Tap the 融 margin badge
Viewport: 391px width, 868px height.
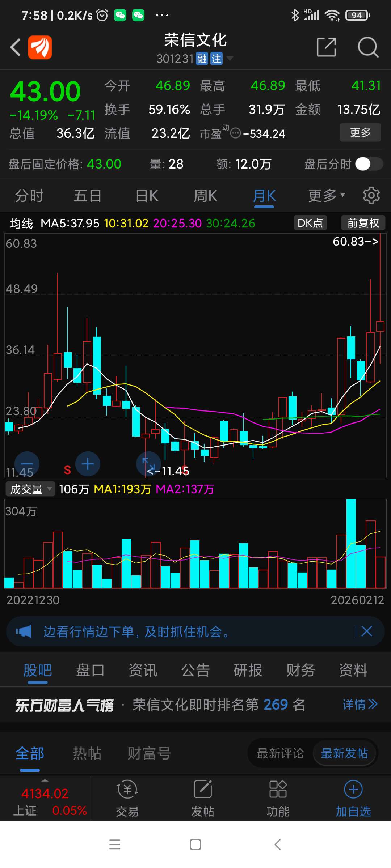(x=202, y=59)
